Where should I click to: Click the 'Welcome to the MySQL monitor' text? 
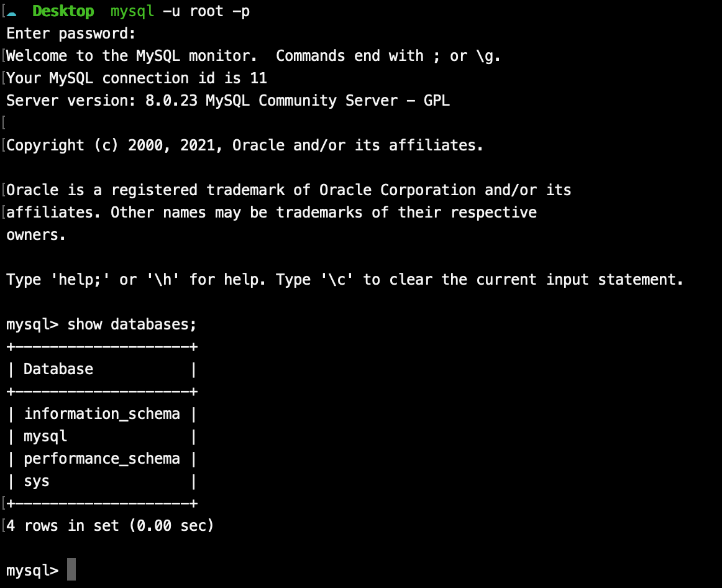[132, 56]
